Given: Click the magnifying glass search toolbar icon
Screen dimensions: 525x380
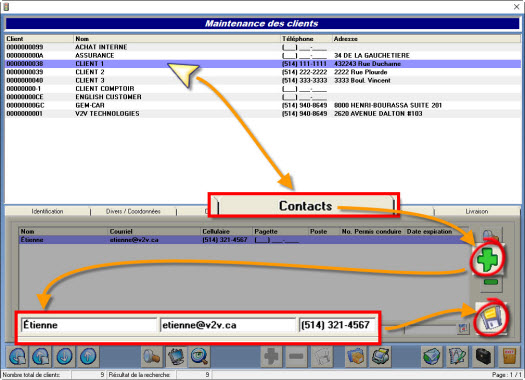Looking at the screenshot, I should point(152,356).
